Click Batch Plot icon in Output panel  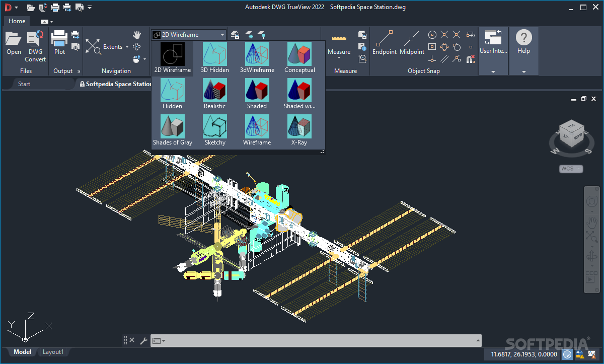[75, 34]
